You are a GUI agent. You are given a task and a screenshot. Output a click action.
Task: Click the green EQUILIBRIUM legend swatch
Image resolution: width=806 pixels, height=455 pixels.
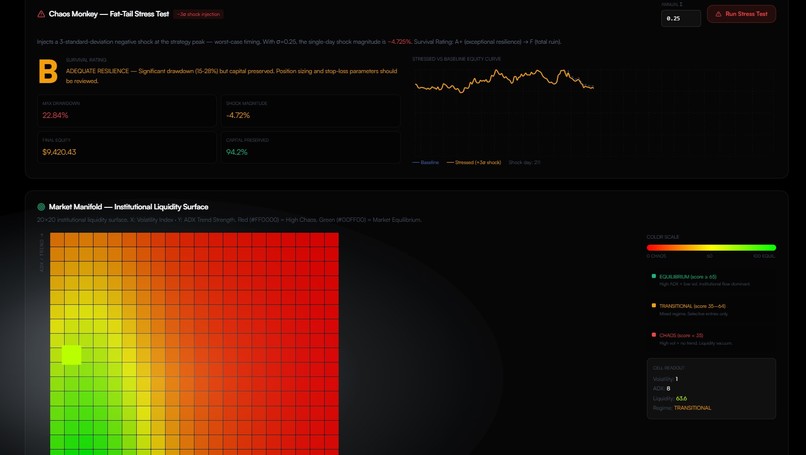pyautogui.click(x=654, y=276)
